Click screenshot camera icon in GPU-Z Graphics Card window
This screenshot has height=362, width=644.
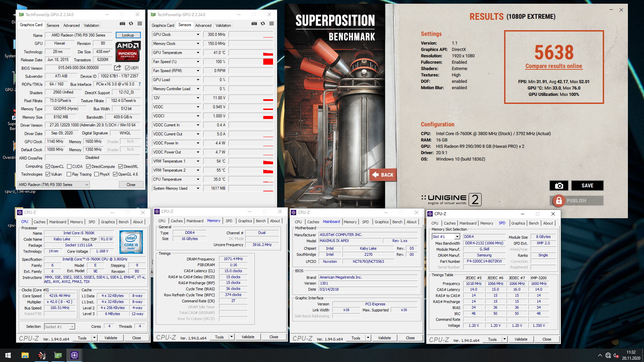122,24
